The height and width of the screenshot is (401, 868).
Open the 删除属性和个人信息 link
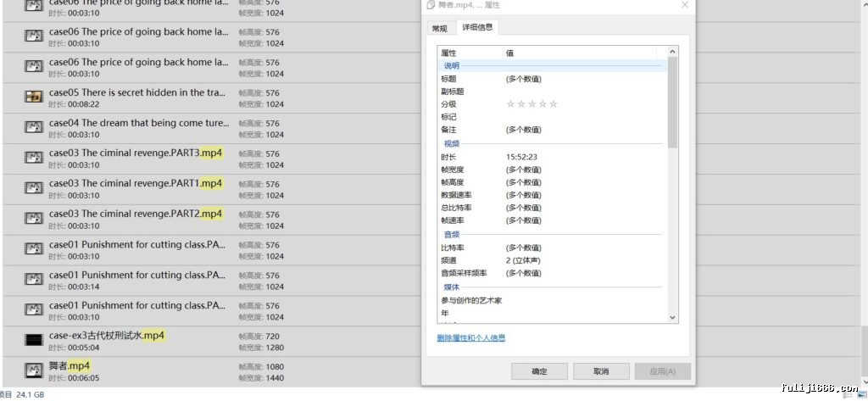pos(471,338)
